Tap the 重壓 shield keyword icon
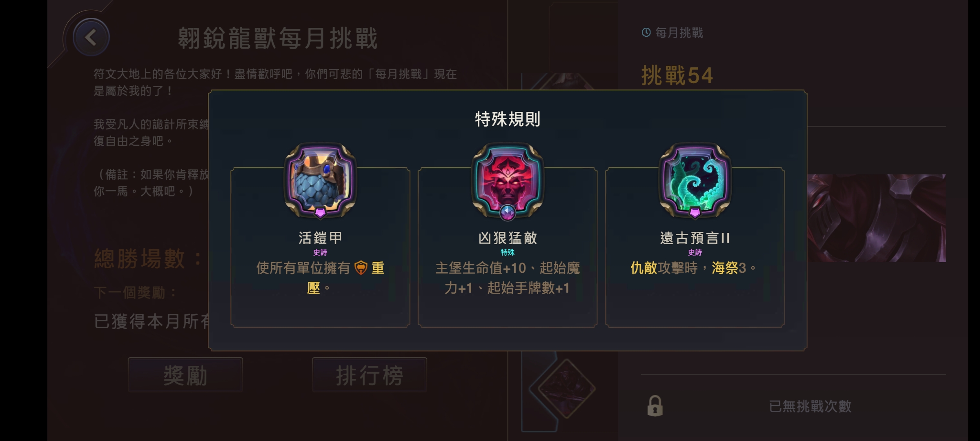This screenshot has width=980, height=441. pos(361,268)
